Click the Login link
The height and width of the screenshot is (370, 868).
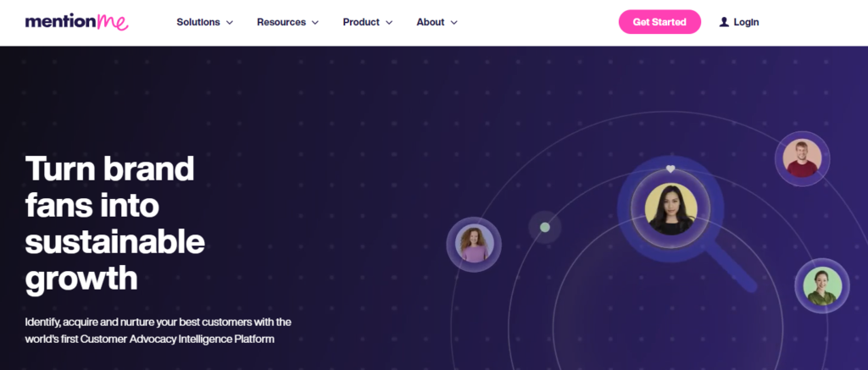click(746, 22)
